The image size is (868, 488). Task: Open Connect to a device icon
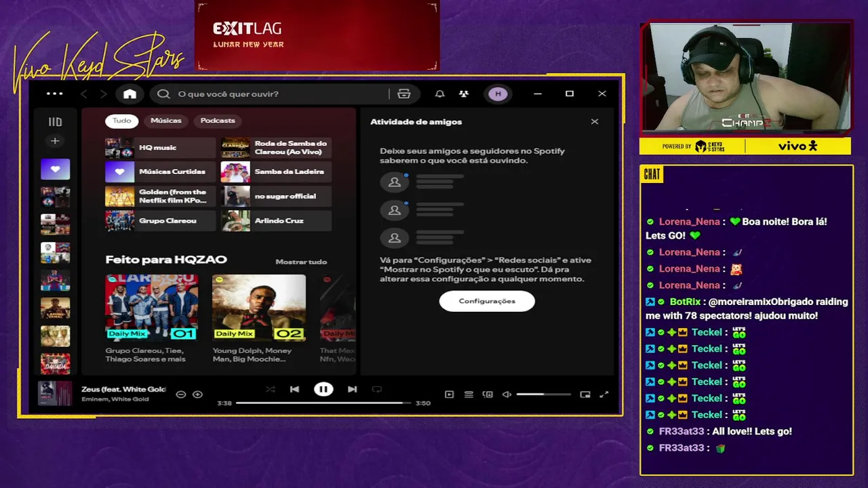[x=488, y=394]
